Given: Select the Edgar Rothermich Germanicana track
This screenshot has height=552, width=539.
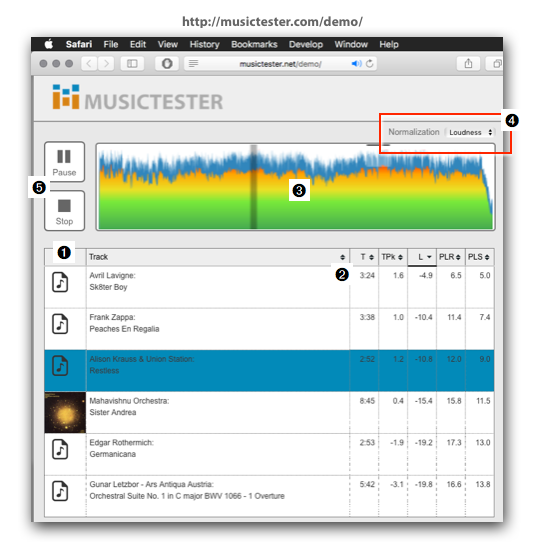Looking at the screenshot, I should (269, 454).
